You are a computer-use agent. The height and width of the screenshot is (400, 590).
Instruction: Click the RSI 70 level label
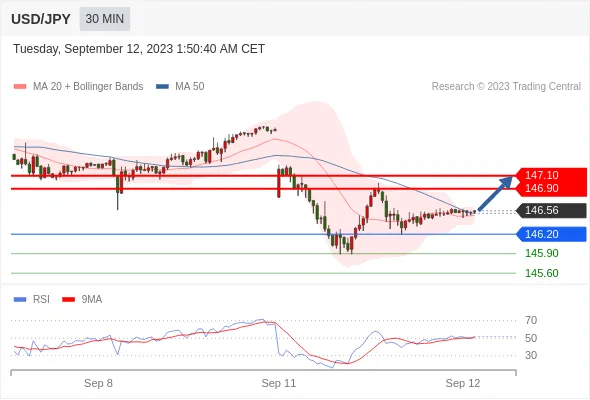(x=531, y=321)
